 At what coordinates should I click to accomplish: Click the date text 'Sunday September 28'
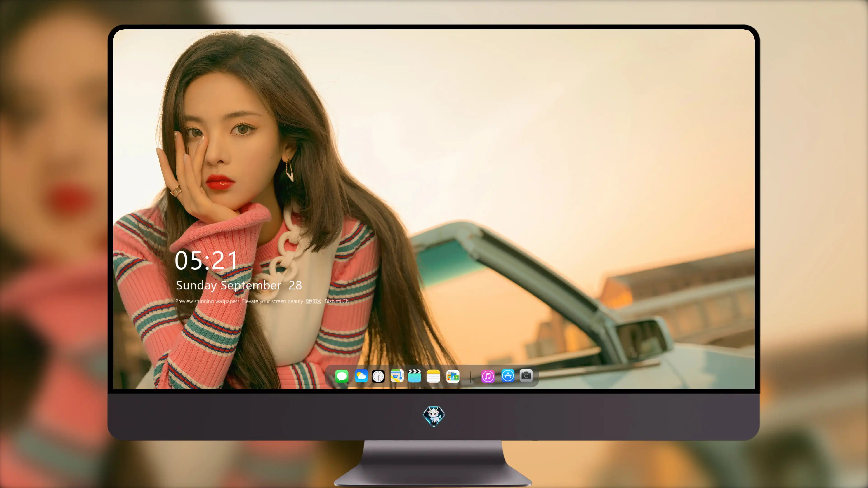(239, 285)
